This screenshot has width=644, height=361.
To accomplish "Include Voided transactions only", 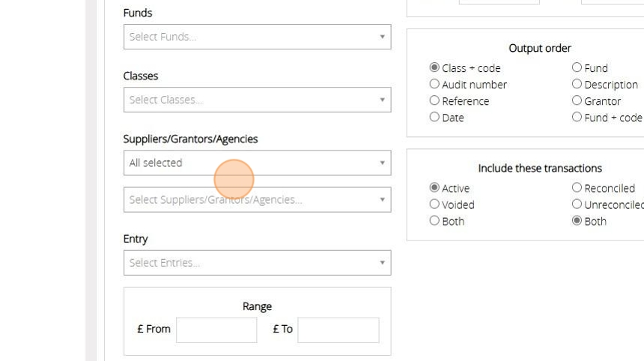I will 434,204.
